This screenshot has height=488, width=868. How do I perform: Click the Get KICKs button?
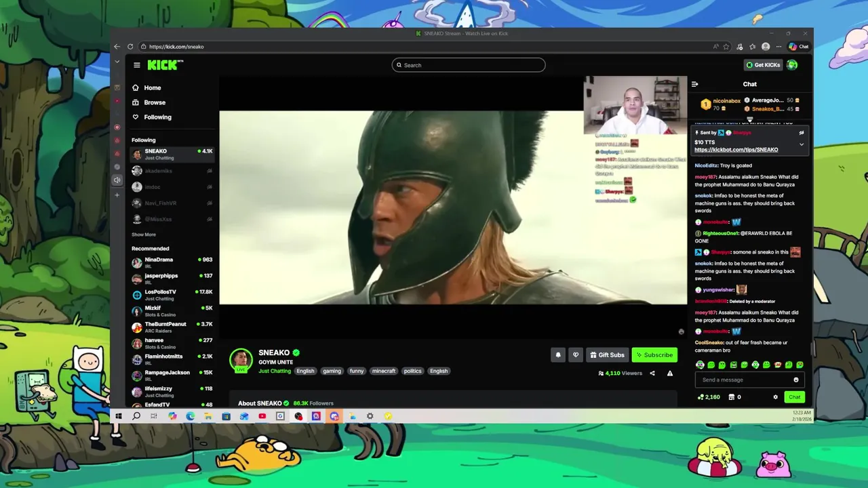(x=763, y=65)
